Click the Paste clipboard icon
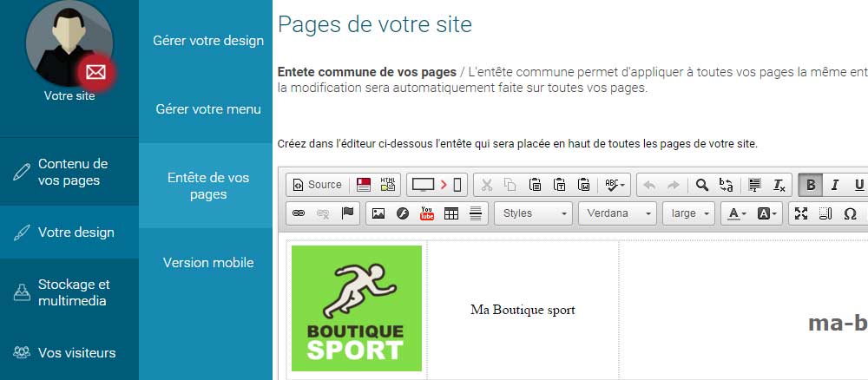Viewport: 868px width, 380px height. [x=535, y=185]
